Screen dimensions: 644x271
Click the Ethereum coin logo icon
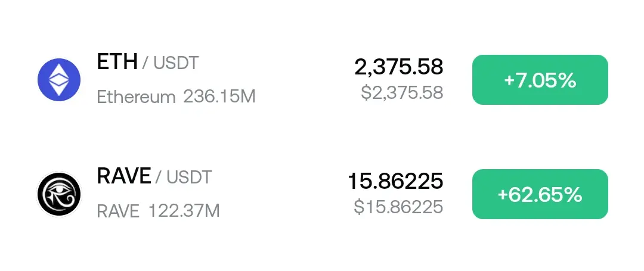click(x=59, y=80)
